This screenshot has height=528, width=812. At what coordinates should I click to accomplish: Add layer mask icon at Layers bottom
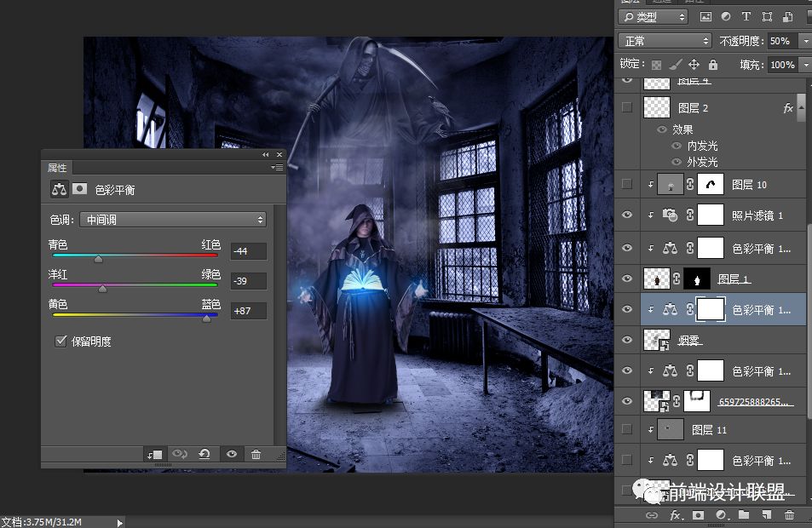tap(698, 515)
